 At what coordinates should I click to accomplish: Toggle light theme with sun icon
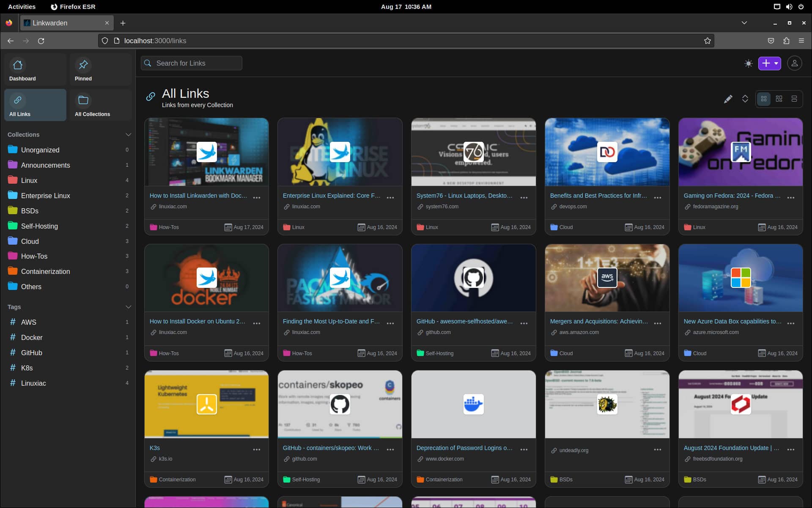[748, 63]
